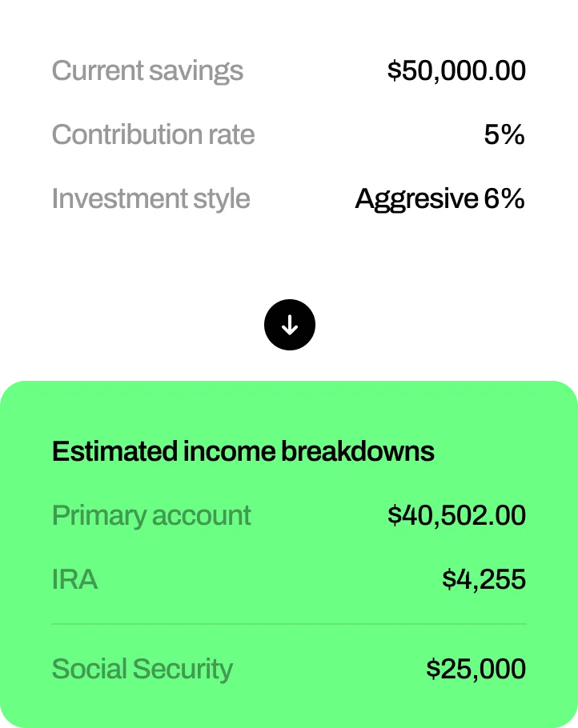Open the 'Aggresive' investment style option
Image resolution: width=578 pixels, height=728 pixels.
click(x=416, y=198)
